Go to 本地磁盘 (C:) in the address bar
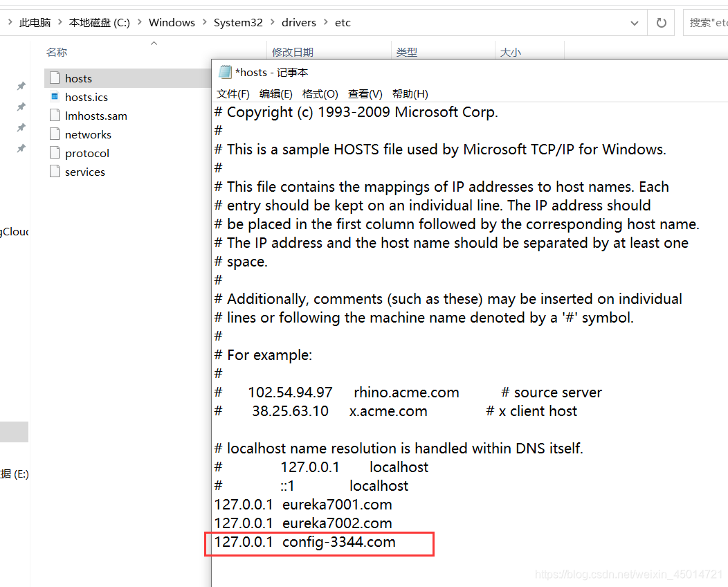This screenshot has width=728, height=587. pyautogui.click(x=100, y=22)
